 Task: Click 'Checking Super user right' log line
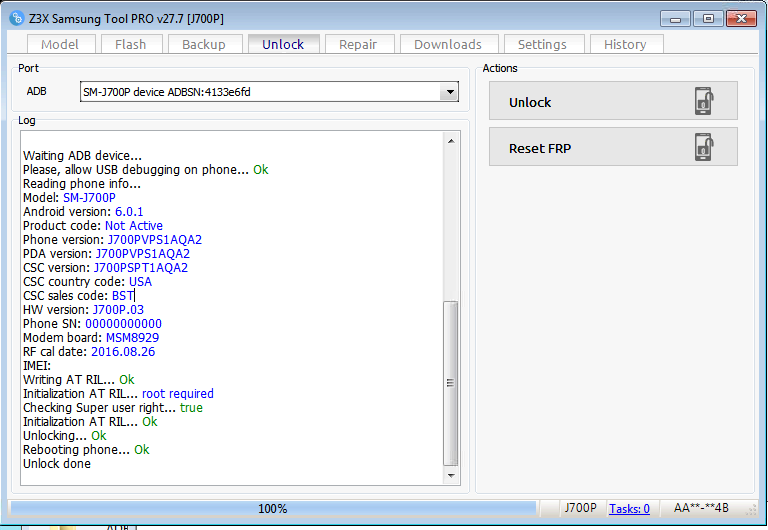pyautogui.click(x=113, y=408)
